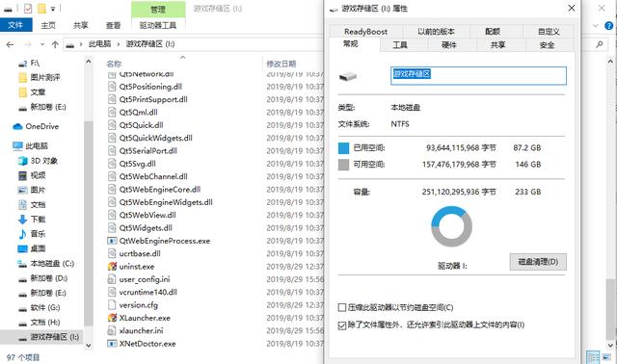Click the gray free-space color swatch
The image size is (617, 364).
(343, 165)
